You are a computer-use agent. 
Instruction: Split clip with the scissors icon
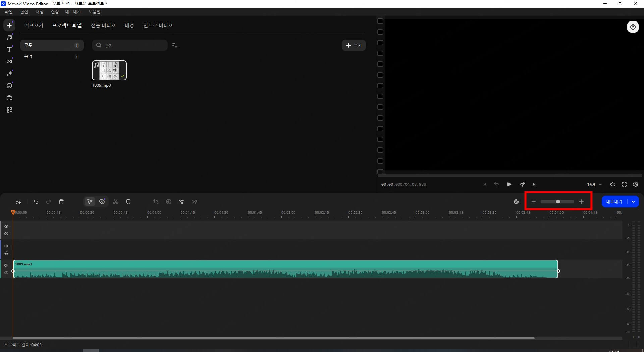(x=116, y=202)
